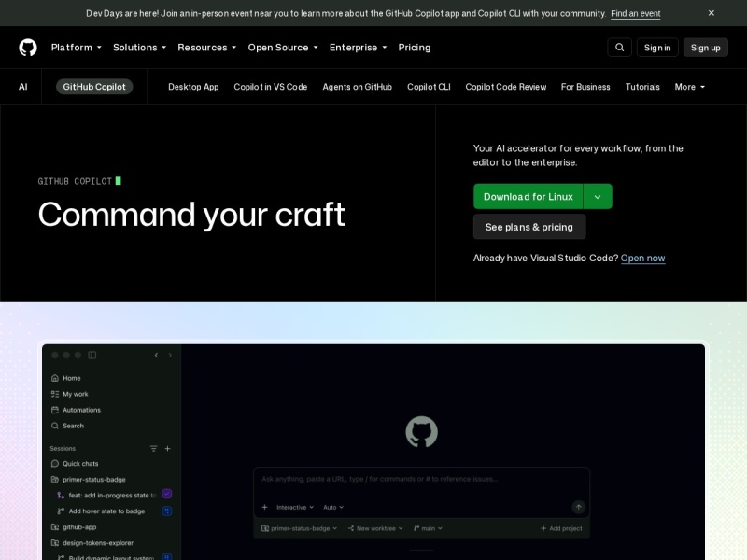Open Quick chats session
This screenshot has height=560, width=747.
pyautogui.click(x=75, y=463)
